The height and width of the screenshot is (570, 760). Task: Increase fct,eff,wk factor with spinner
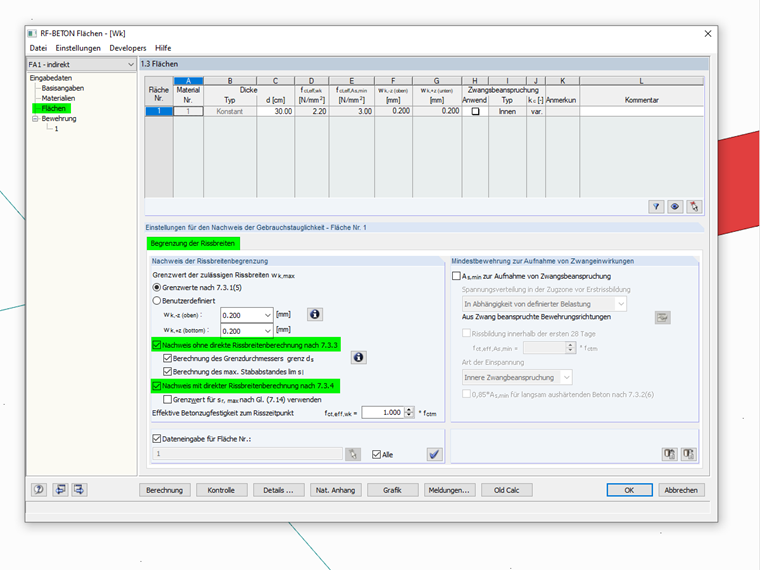pos(409,410)
